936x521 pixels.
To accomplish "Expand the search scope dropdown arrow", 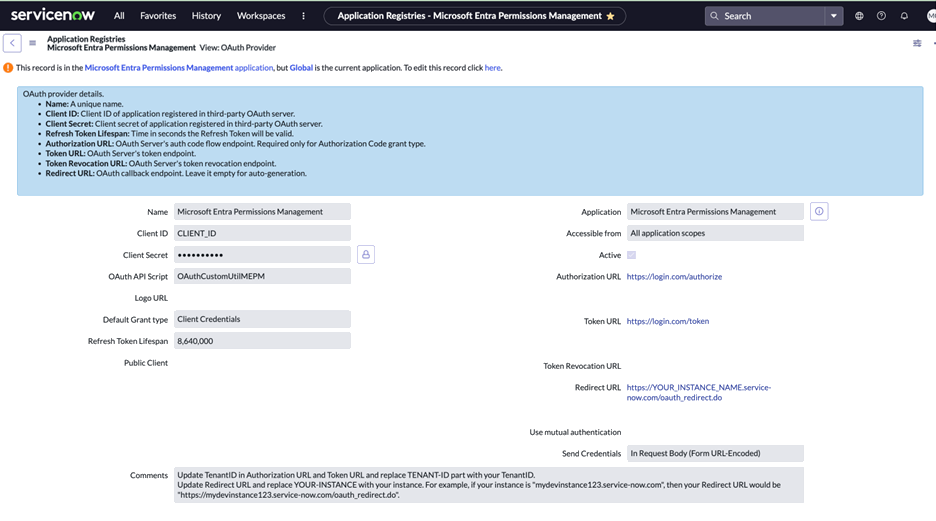I will click(x=834, y=16).
